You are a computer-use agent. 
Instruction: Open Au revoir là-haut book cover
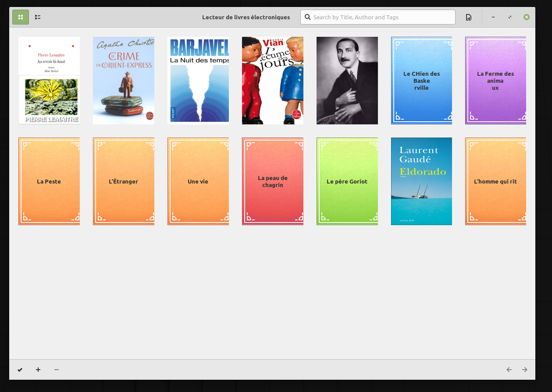[x=49, y=81]
